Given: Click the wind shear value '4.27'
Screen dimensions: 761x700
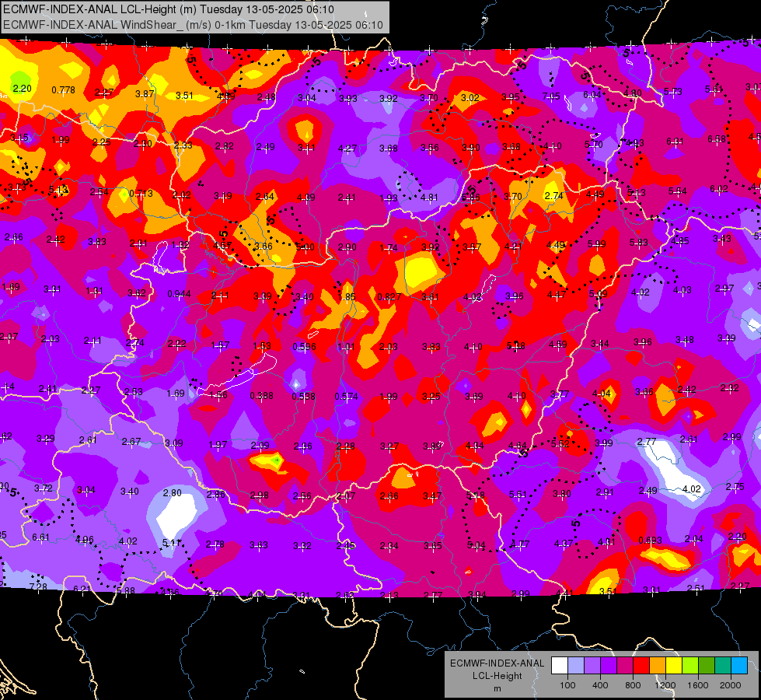Looking at the screenshot, I should click(x=347, y=148).
